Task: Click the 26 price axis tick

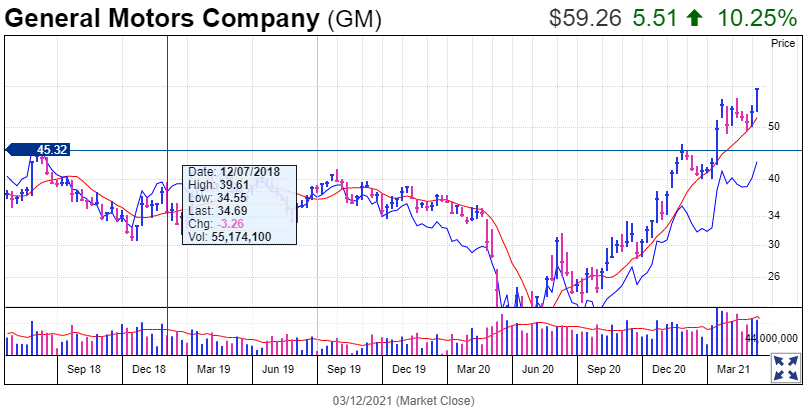Action: pos(772,276)
